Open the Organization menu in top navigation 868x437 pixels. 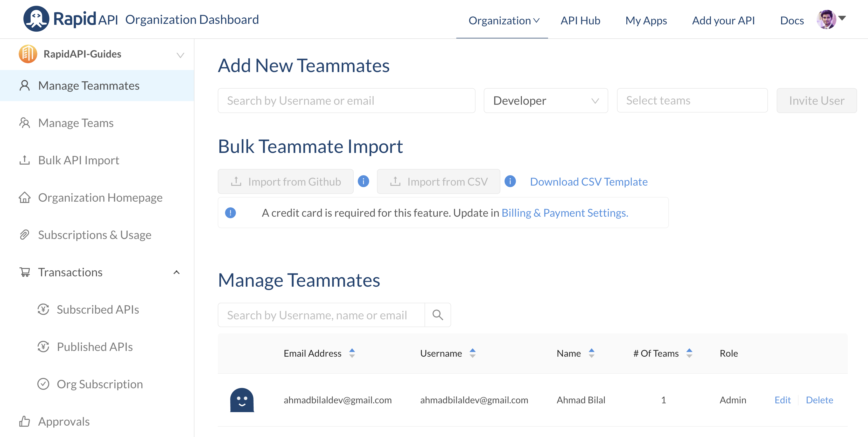click(x=503, y=20)
